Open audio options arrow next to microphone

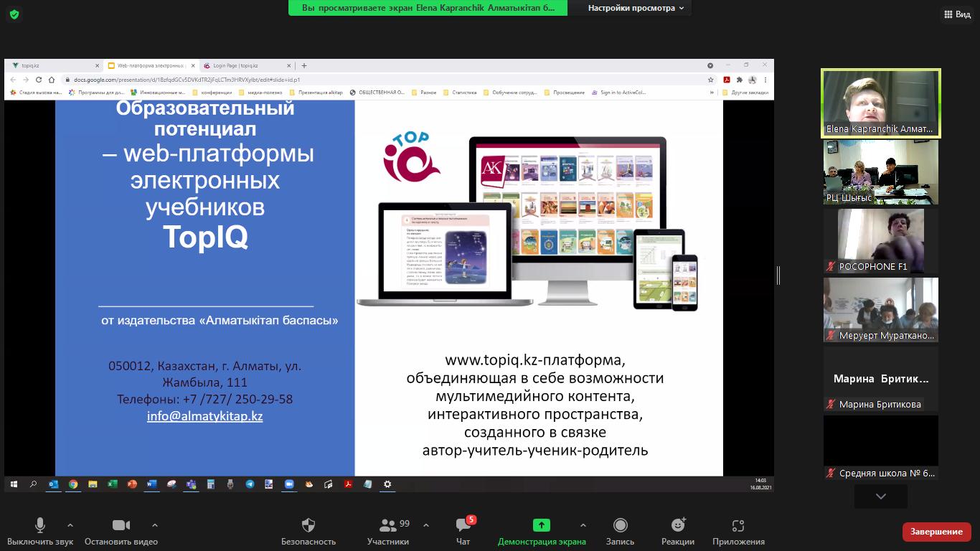pos(70,525)
